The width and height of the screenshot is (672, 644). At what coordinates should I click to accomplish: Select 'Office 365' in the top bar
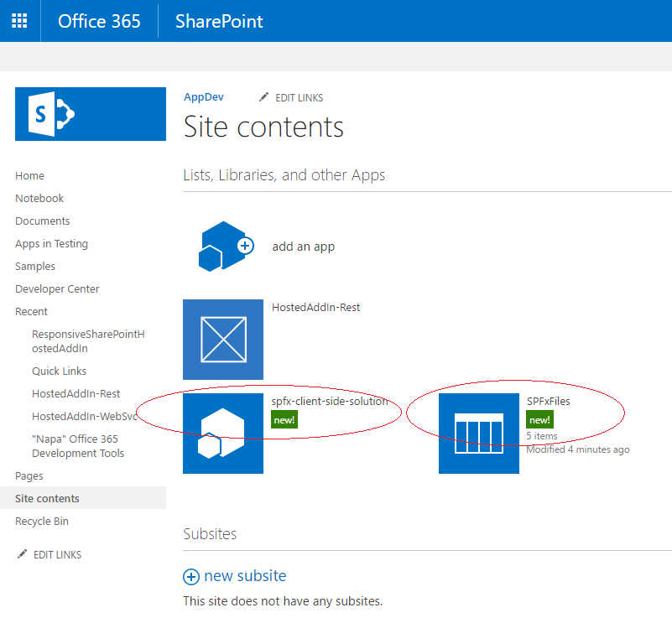(x=99, y=21)
